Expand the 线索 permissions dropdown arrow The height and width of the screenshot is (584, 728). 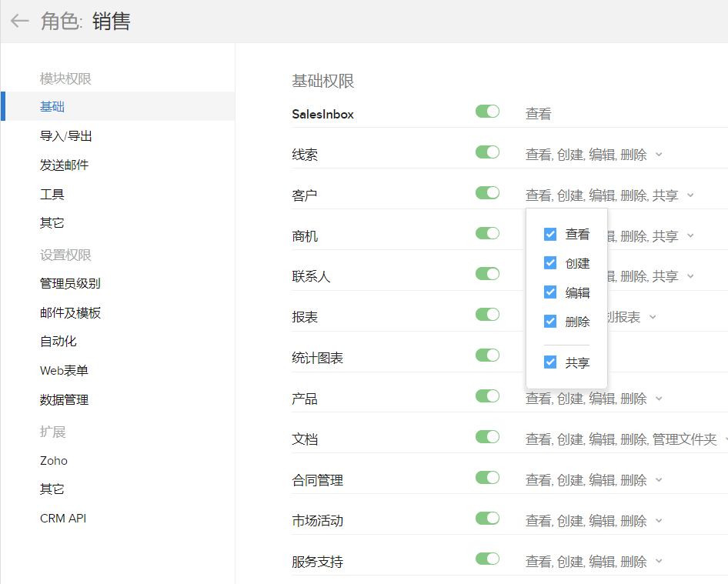click(659, 155)
